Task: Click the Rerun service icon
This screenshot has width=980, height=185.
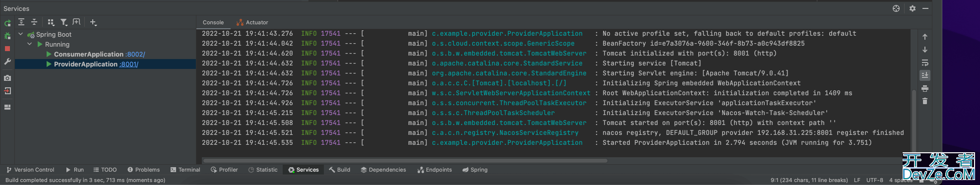Action: [x=7, y=23]
